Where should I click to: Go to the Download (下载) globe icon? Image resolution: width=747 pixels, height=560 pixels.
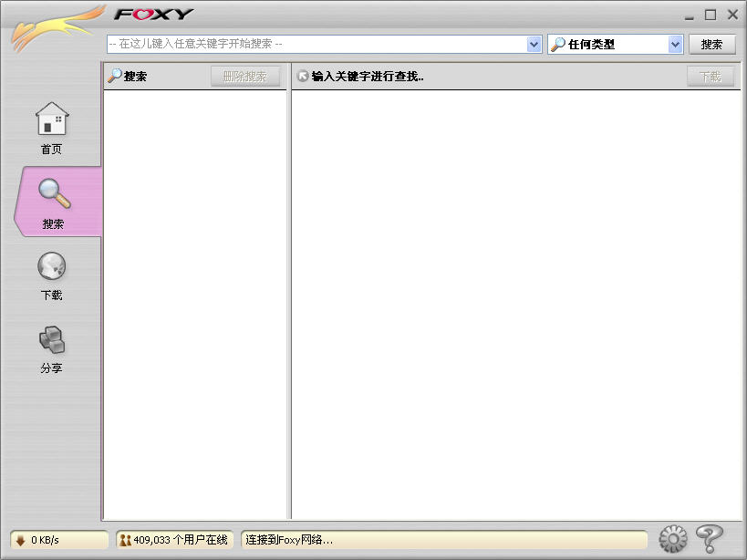pos(51,267)
